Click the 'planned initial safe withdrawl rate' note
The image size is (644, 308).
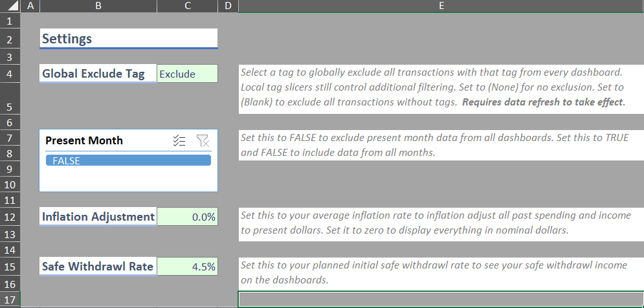click(441, 274)
